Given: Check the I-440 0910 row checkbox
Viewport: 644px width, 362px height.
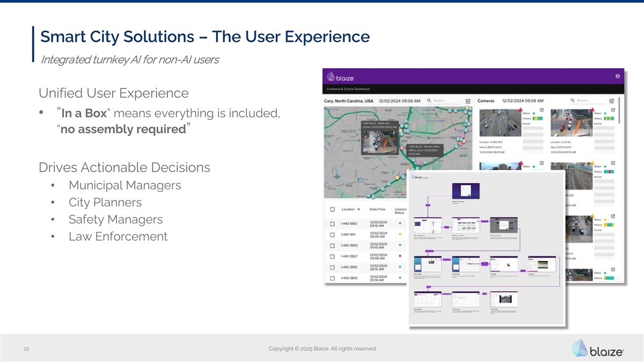Looking at the screenshot, I should [333, 267].
